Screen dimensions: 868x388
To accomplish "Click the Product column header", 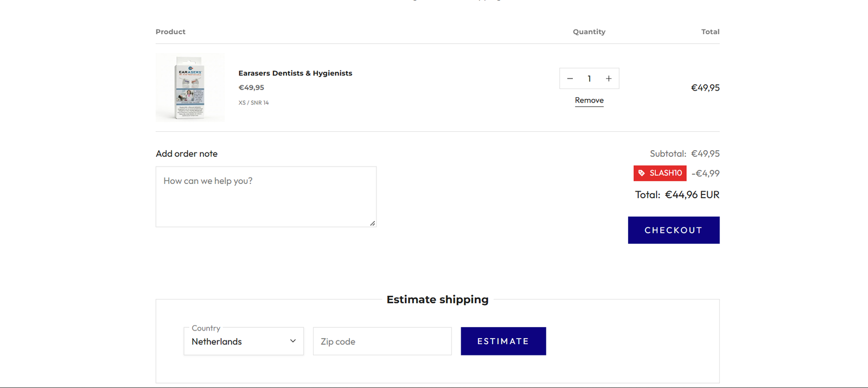I will 170,32.
